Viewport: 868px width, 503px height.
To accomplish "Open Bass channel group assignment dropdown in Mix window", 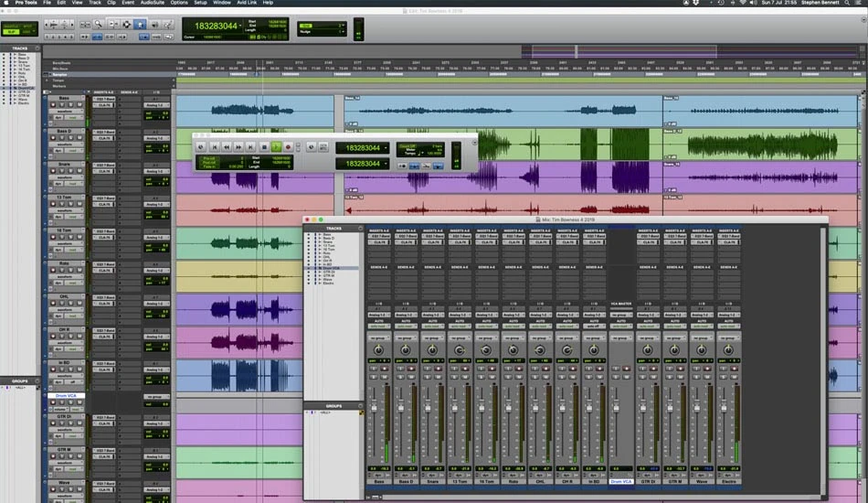I will click(379, 337).
